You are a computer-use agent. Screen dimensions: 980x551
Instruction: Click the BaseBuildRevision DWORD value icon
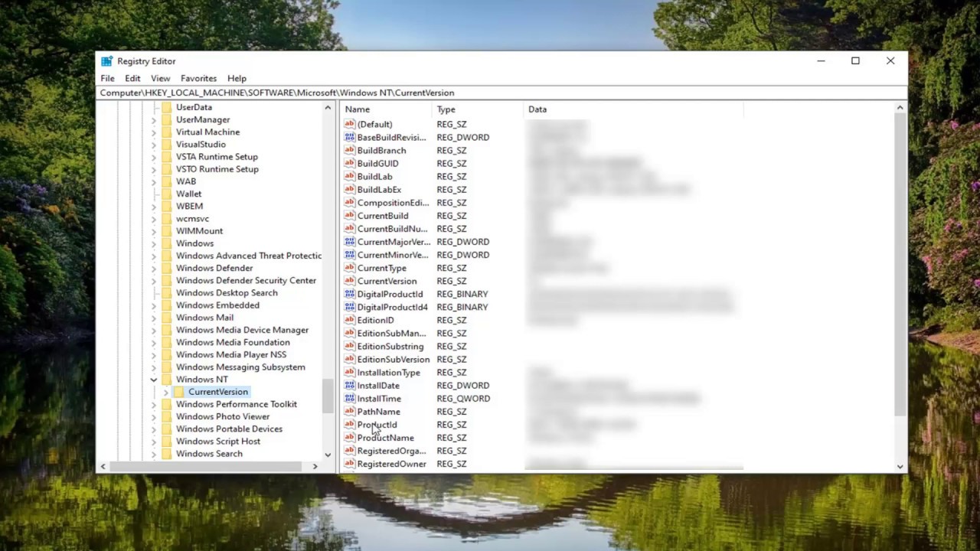pos(350,137)
